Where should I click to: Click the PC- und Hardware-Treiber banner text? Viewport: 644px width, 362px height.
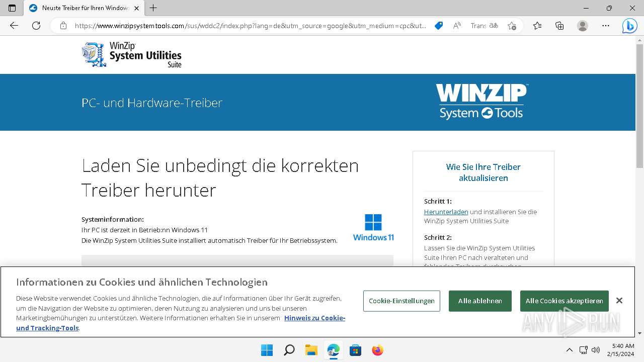point(152,103)
